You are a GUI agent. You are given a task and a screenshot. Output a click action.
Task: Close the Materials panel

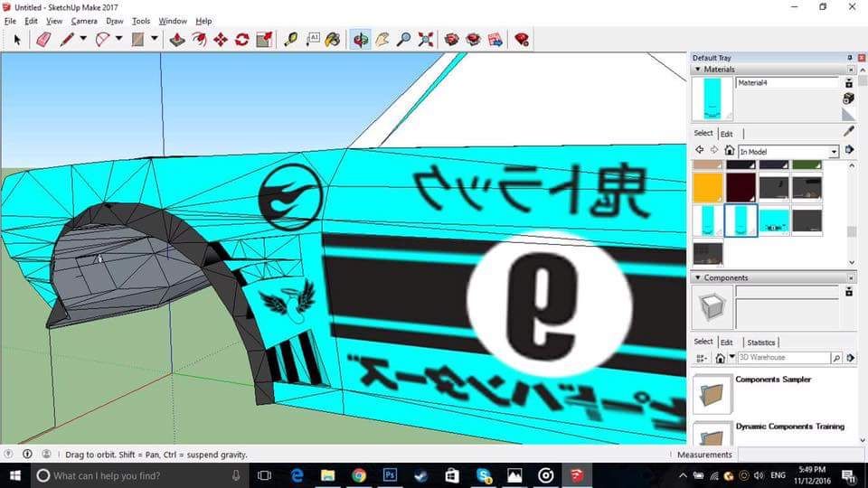pos(851,70)
